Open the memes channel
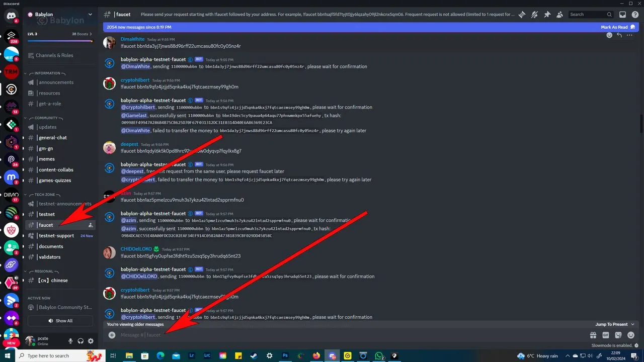 click(60, 159)
